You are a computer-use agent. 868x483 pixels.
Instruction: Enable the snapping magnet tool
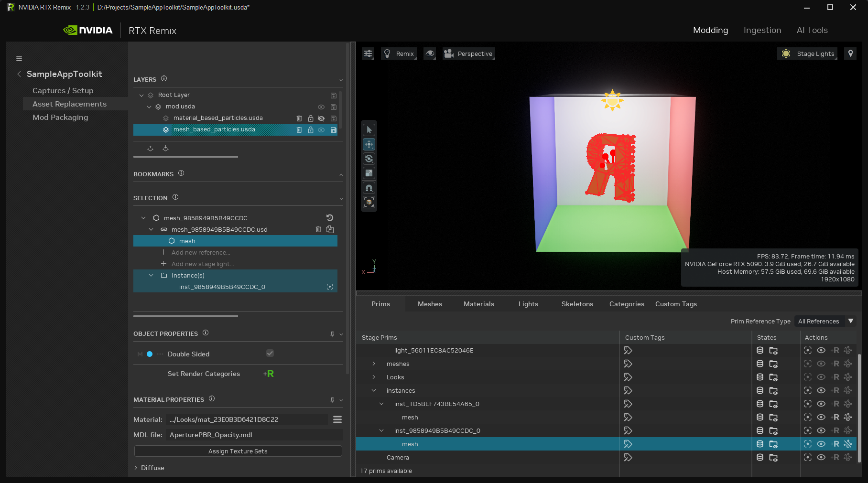(x=369, y=187)
